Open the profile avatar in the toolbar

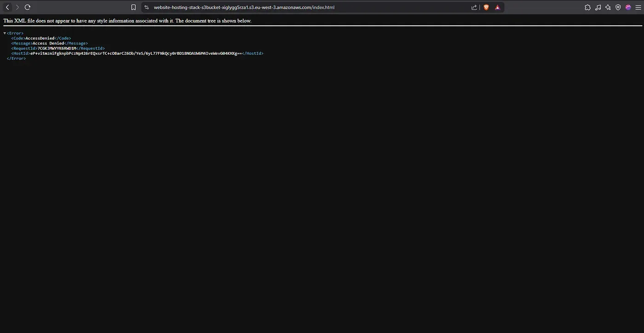pyautogui.click(x=628, y=7)
